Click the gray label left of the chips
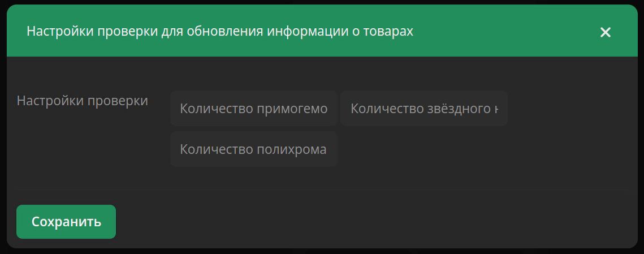The width and height of the screenshot is (644, 254). pos(83,101)
